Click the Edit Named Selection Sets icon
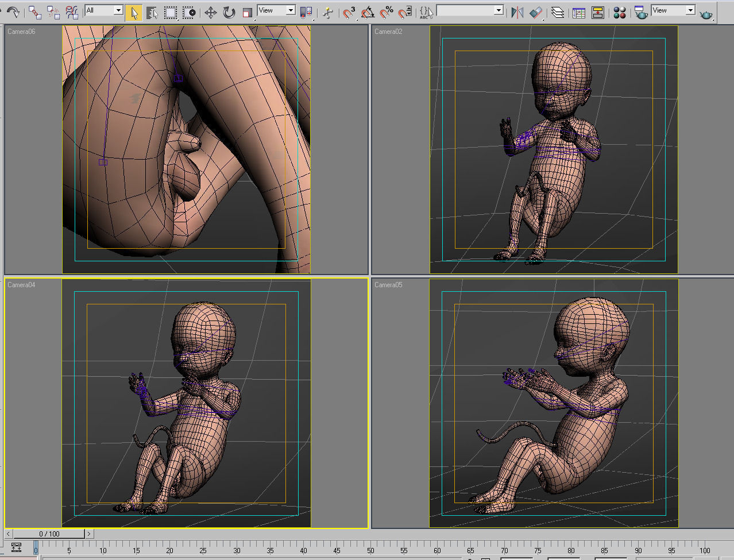This screenshot has height=560, width=734. point(427,12)
